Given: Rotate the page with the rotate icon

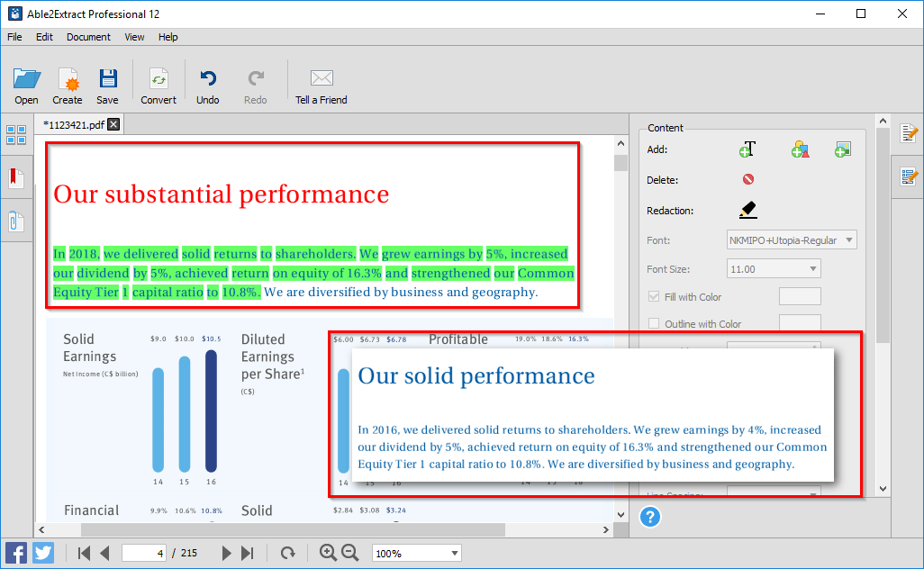Looking at the screenshot, I should click(x=287, y=553).
